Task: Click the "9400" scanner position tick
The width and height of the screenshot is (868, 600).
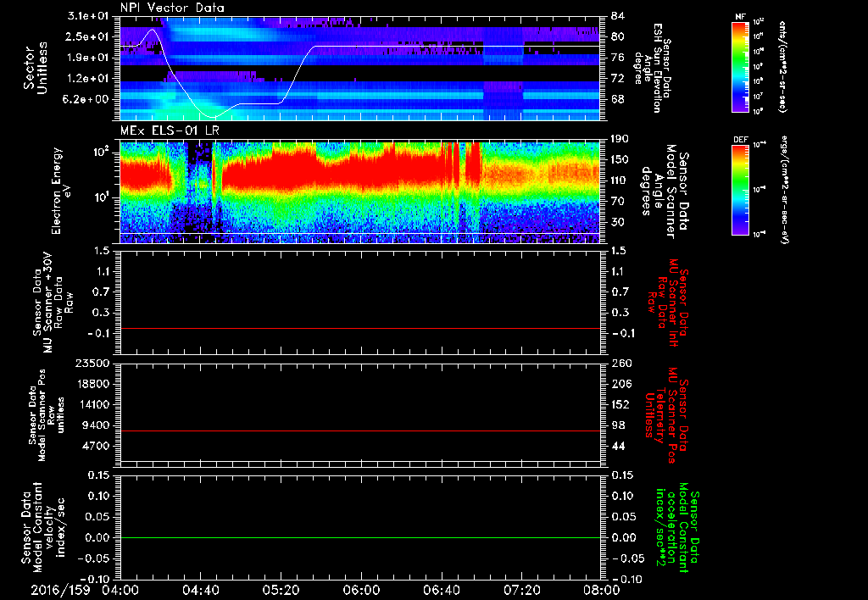Action: [96, 425]
